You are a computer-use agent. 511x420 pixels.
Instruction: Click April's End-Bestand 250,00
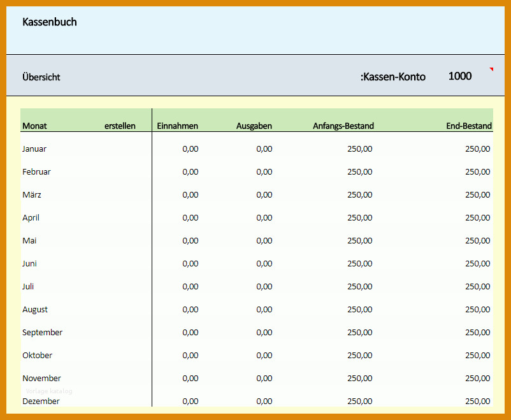pos(478,218)
